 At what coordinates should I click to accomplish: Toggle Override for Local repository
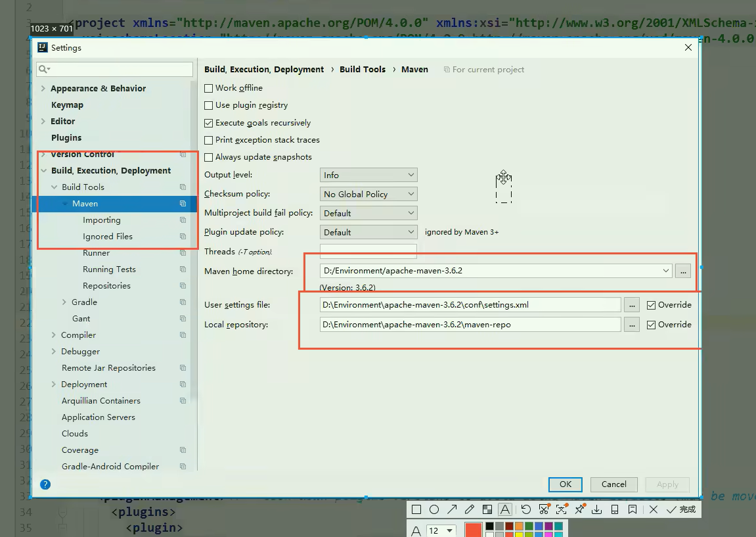click(651, 325)
